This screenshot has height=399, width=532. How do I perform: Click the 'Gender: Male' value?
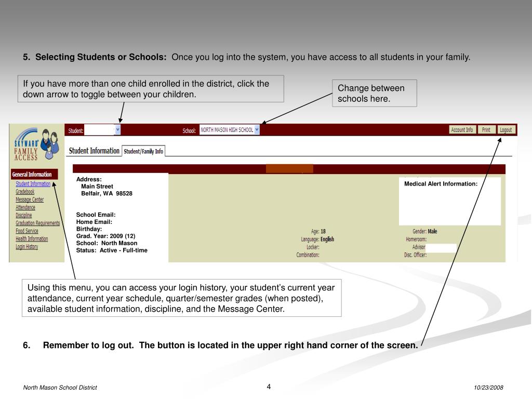(x=425, y=231)
